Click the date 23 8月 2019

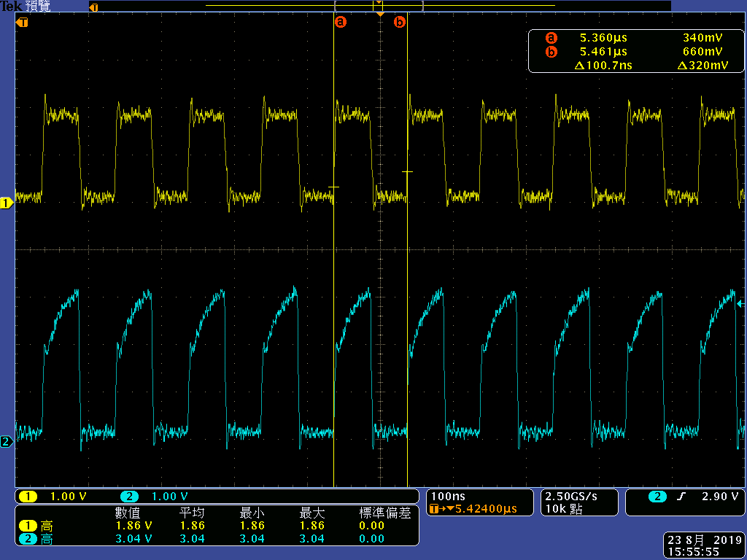coord(705,540)
